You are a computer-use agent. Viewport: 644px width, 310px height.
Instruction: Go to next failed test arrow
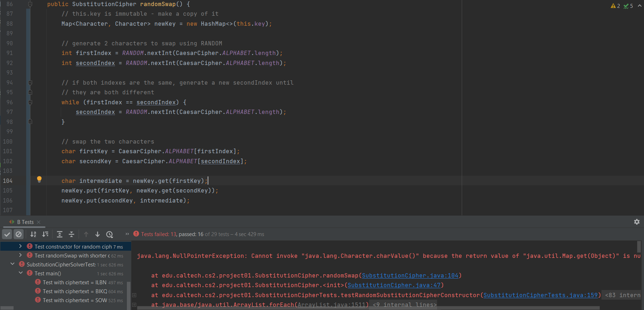click(x=98, y=234)
